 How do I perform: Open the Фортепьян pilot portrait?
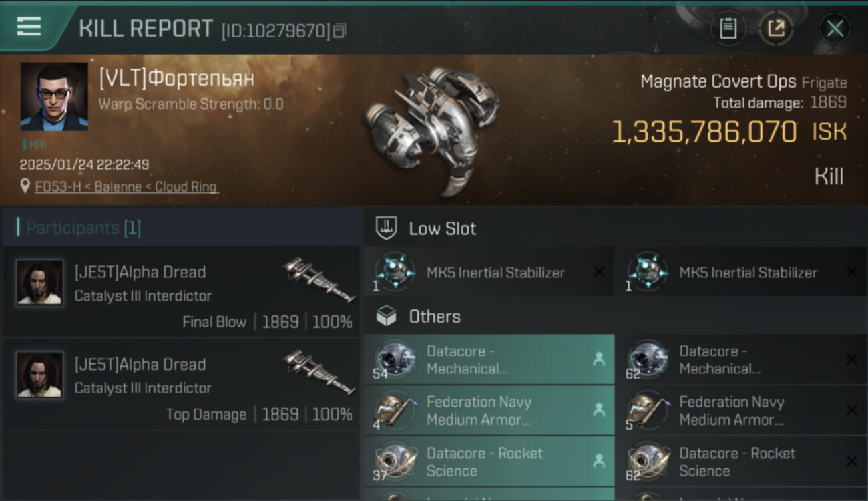pyautogui.click(x=54, y=96)
